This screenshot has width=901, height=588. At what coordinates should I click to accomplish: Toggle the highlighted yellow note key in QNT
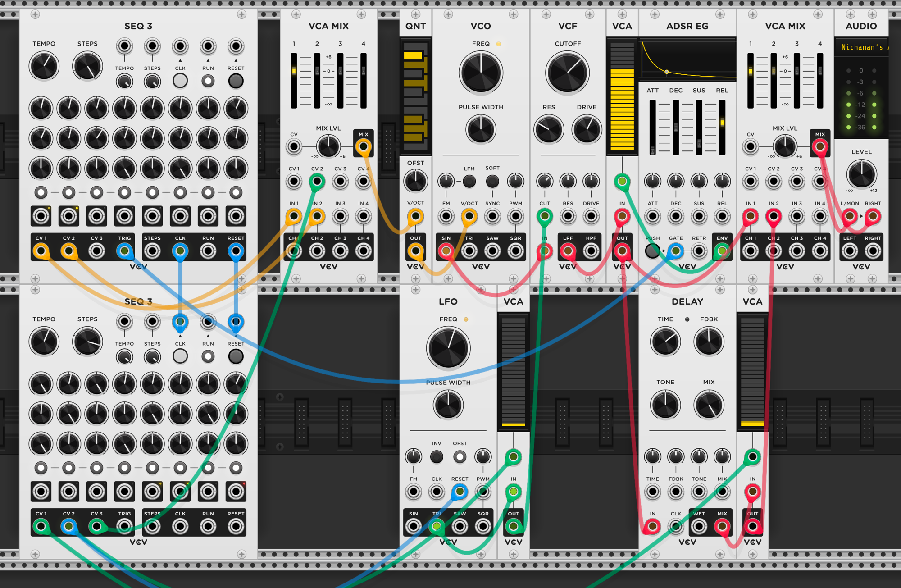tap(413, 56)
